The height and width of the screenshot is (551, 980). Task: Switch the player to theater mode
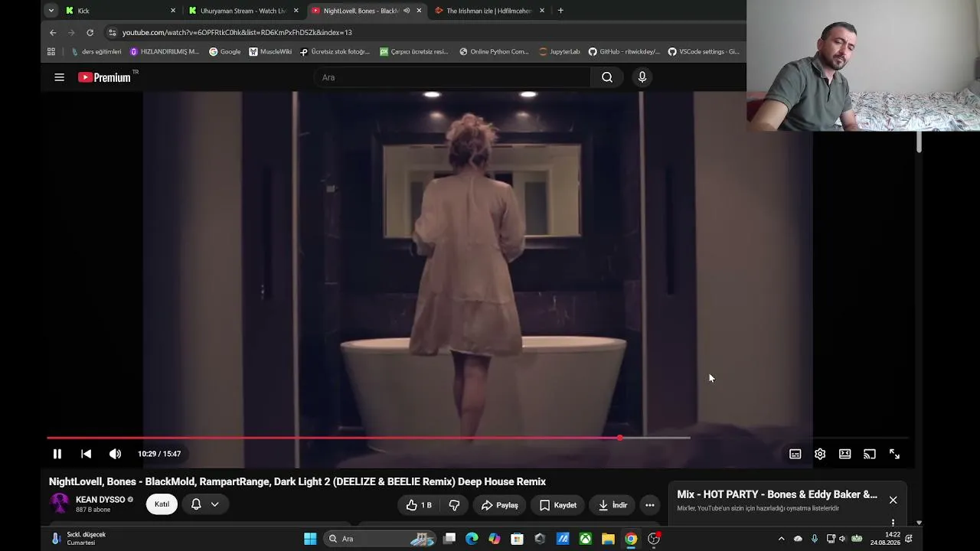[x=844, y=454]
